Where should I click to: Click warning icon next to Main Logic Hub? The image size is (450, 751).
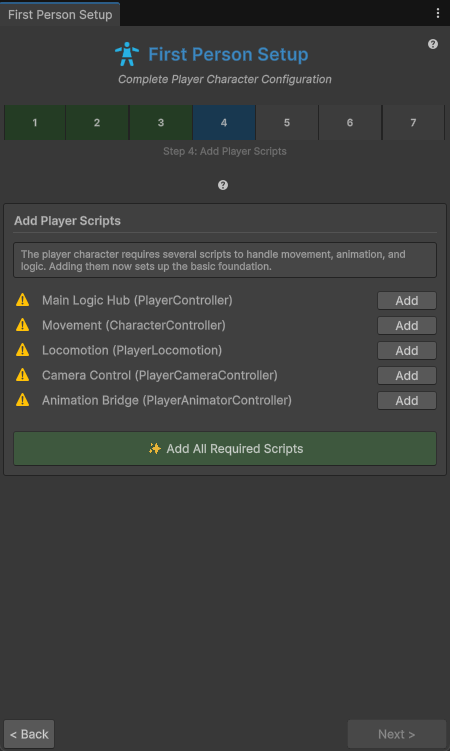tap(22, 300)
